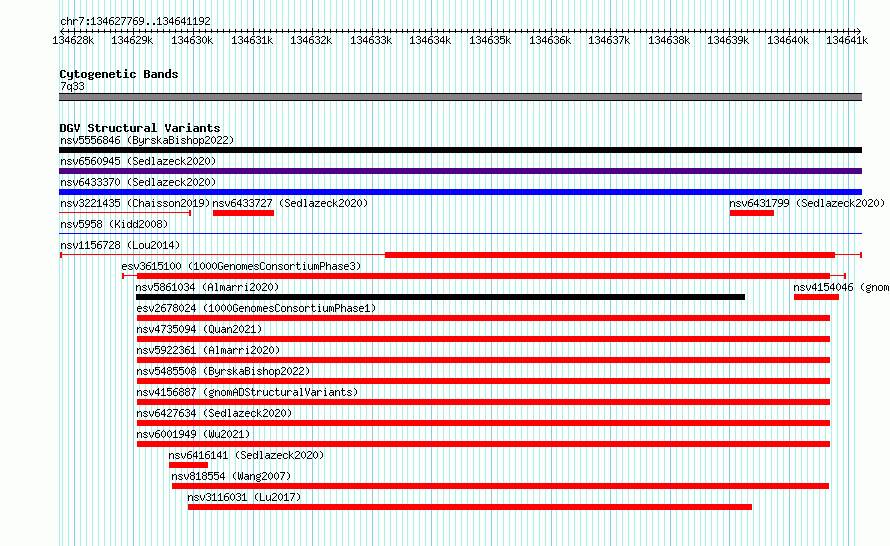Open the nsv6001949 (Wu2021) label

193,434
